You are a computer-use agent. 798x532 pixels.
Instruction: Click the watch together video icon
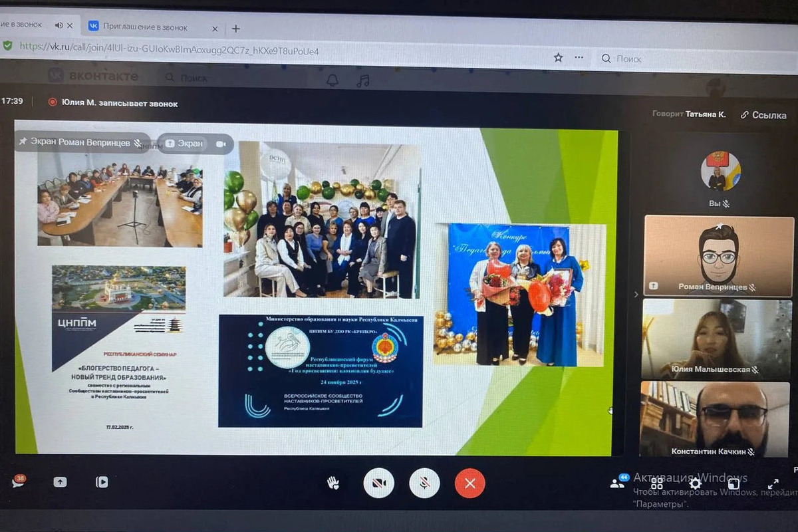point(102,482)
